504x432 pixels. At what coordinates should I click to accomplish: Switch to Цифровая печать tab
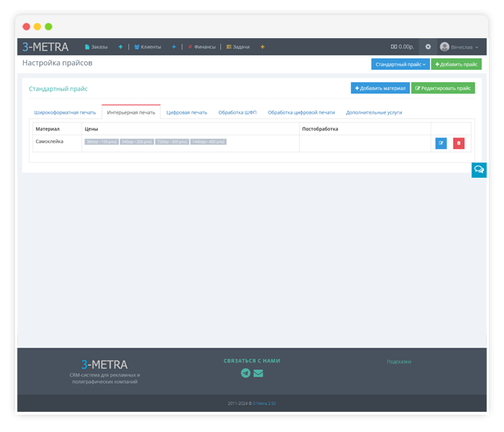tap(186, 112)
